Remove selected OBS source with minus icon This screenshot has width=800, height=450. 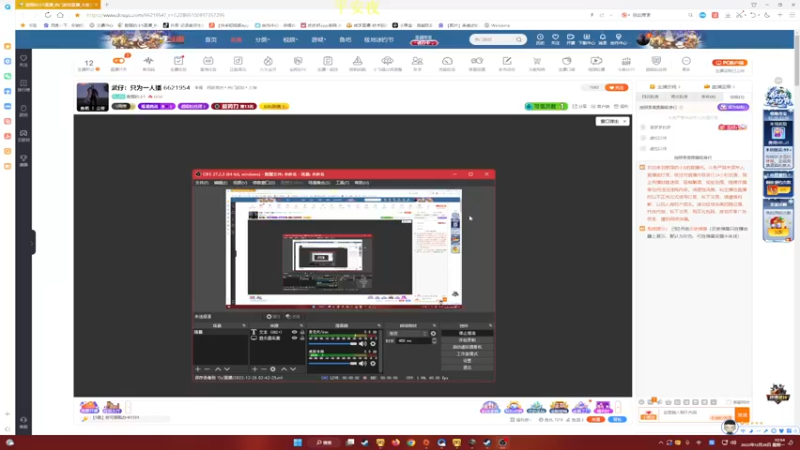pyautogui.click(x=263, y=369)
